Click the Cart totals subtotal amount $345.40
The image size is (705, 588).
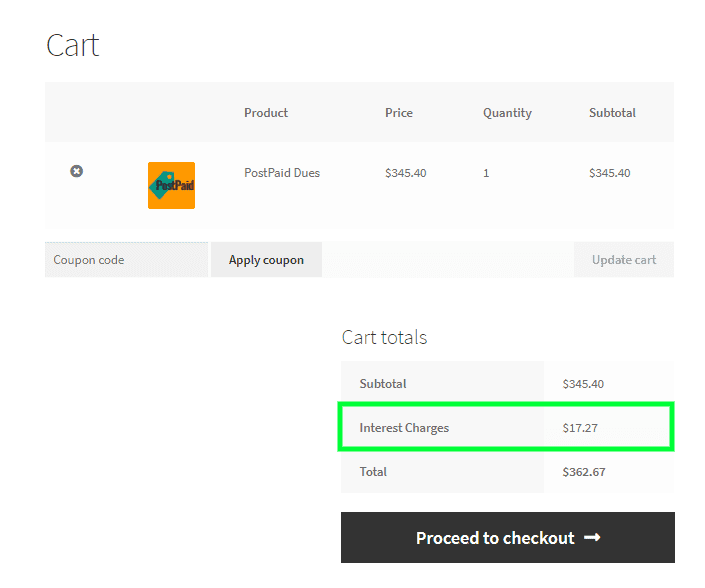583,384
